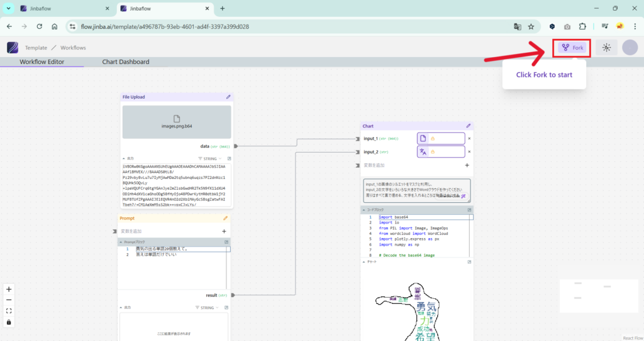Edit the Chart node pencil icon
Screen dimensions: 644x341
coord(468,126)
